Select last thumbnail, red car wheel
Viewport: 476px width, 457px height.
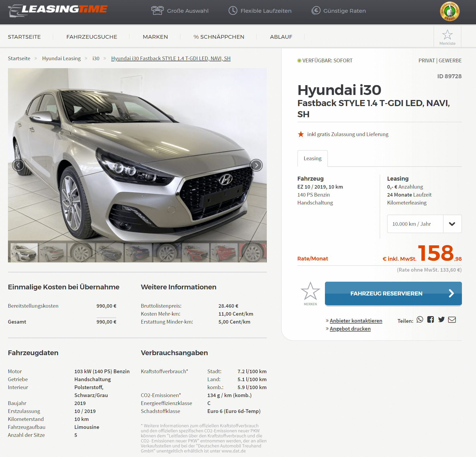[x=253, y=253]
